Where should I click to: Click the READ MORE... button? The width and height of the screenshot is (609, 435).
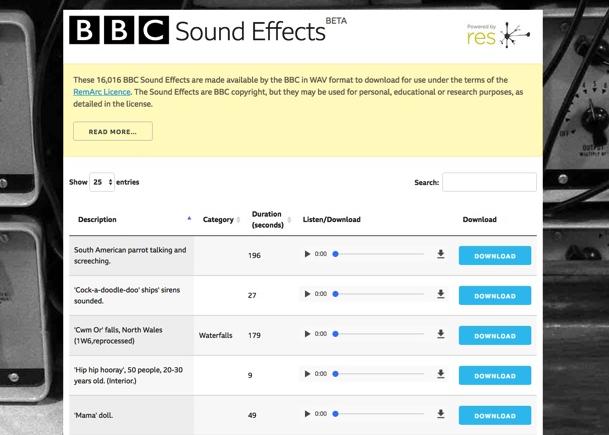[113, 131]
